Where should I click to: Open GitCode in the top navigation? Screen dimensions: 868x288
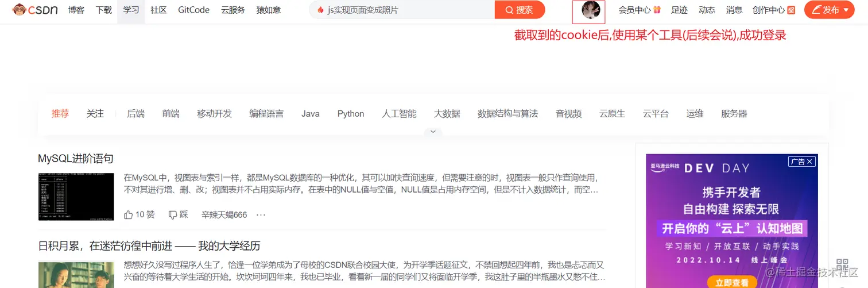[x=193, y=10]
